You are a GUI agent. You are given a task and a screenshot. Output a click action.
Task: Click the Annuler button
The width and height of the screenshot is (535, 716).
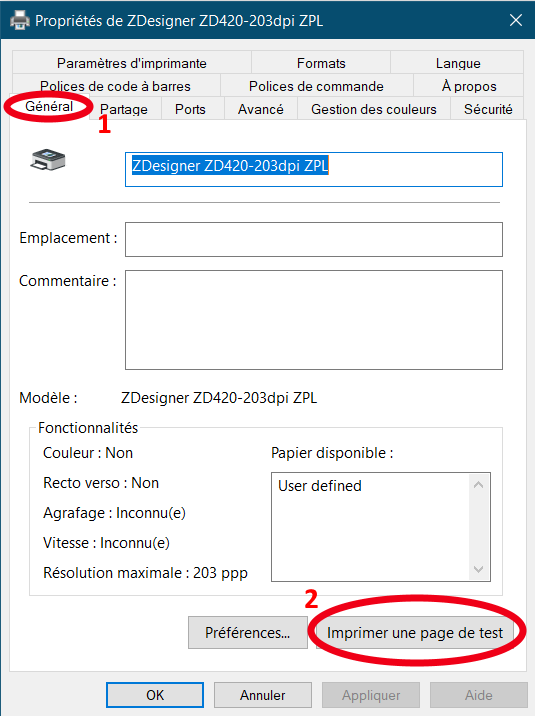(x=262, y=695)
